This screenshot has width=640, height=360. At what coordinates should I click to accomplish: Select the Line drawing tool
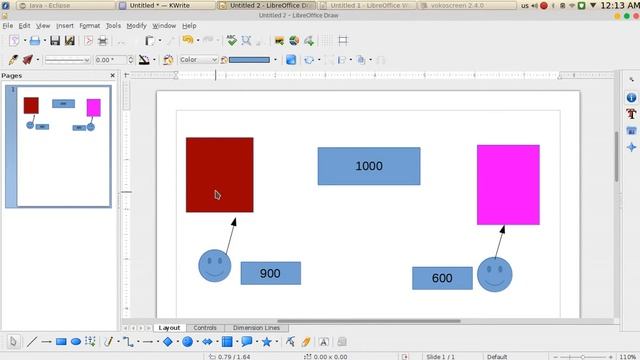(x=31, y=342)
